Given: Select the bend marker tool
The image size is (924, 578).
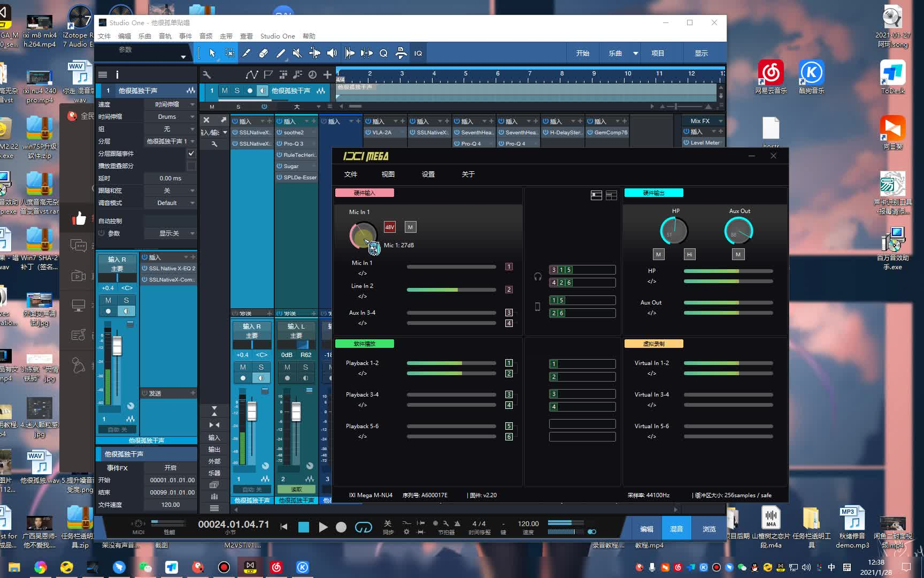Looking at the screenshot, I should pyautogui.click(x=315, y=53).
